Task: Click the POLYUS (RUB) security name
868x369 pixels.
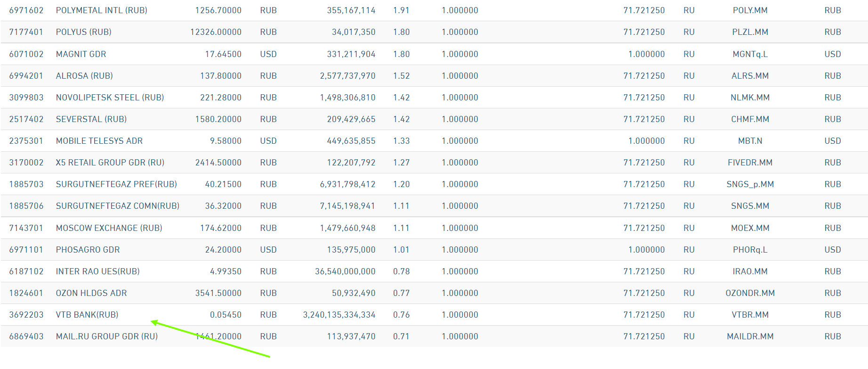Action: (84, 32)
